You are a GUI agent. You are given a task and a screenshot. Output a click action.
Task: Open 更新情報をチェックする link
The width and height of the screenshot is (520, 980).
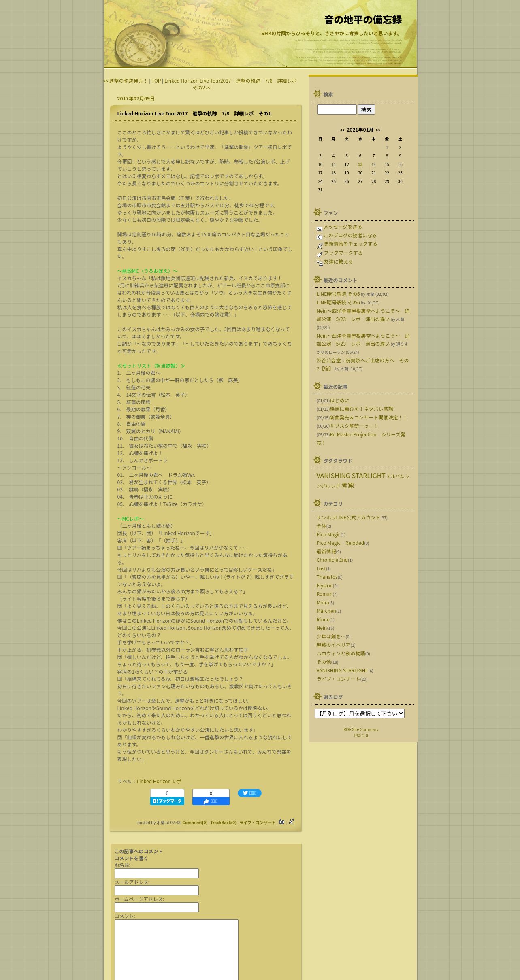click(x=350, y=244)
